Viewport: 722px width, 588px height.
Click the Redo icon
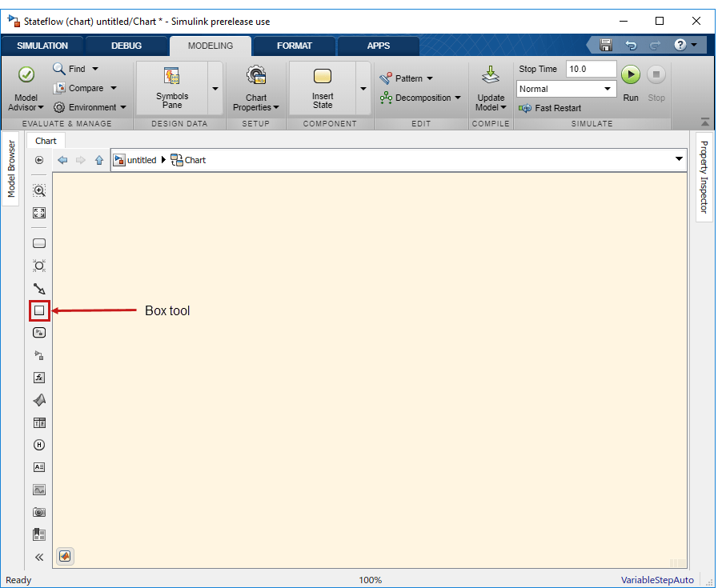coord(655,45)
